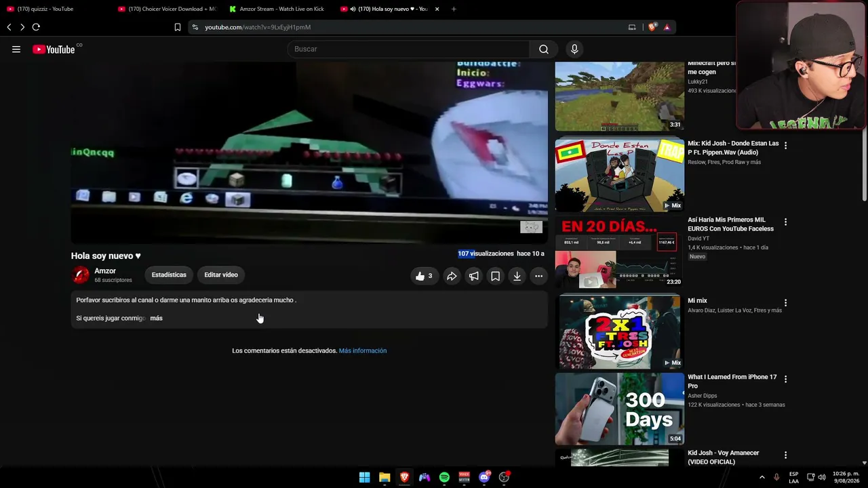Click the Reslow, Ftres, Prod Raw y más text

[x=724, y=162]
